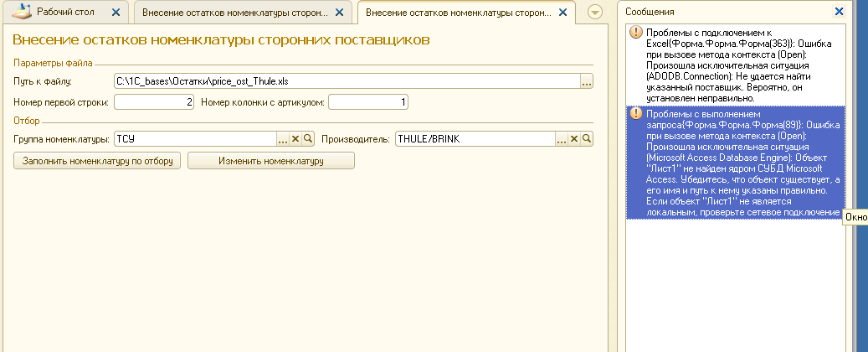Open the round tab list dropdown
Viewport: 868px width, 352px height.
[595, 12]
